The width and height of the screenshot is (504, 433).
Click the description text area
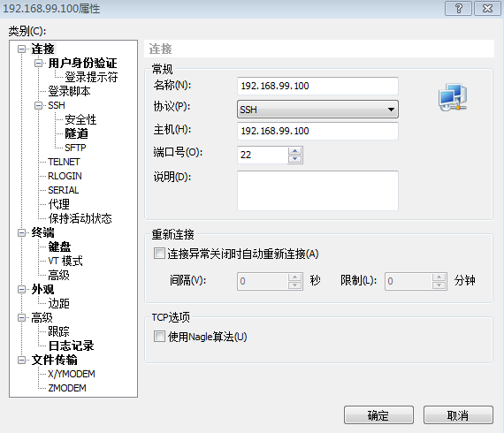(317, 191)
